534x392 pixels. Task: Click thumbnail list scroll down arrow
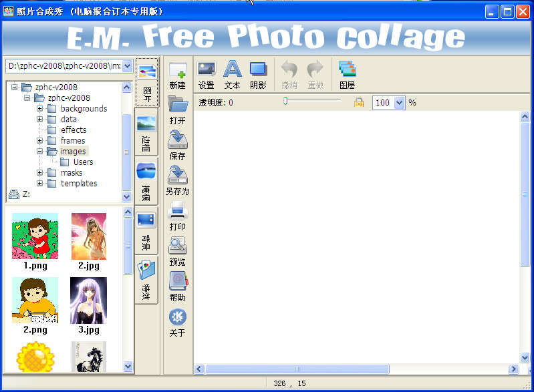click(x=128, y=367)
